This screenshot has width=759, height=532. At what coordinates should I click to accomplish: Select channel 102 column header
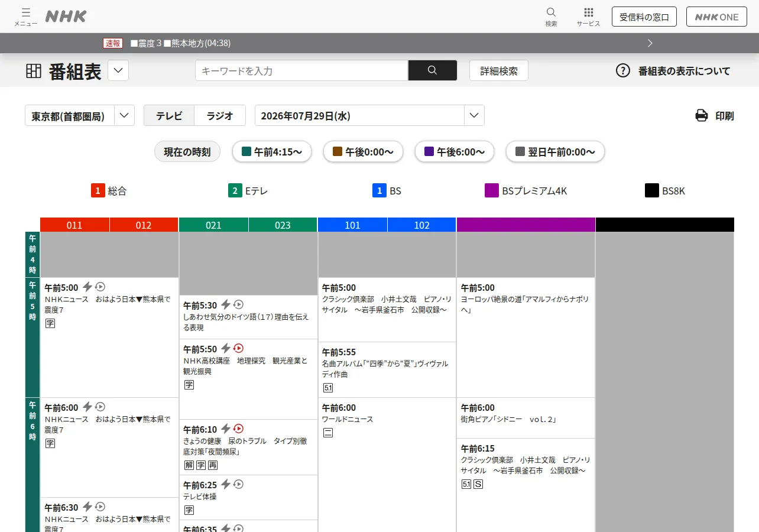click(422, 225)
